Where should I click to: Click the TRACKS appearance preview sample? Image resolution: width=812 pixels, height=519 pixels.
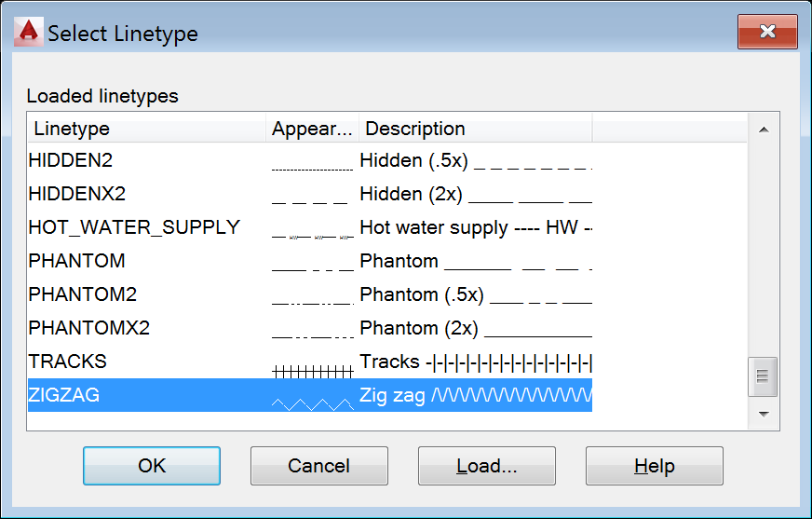(x=312, y=370)
